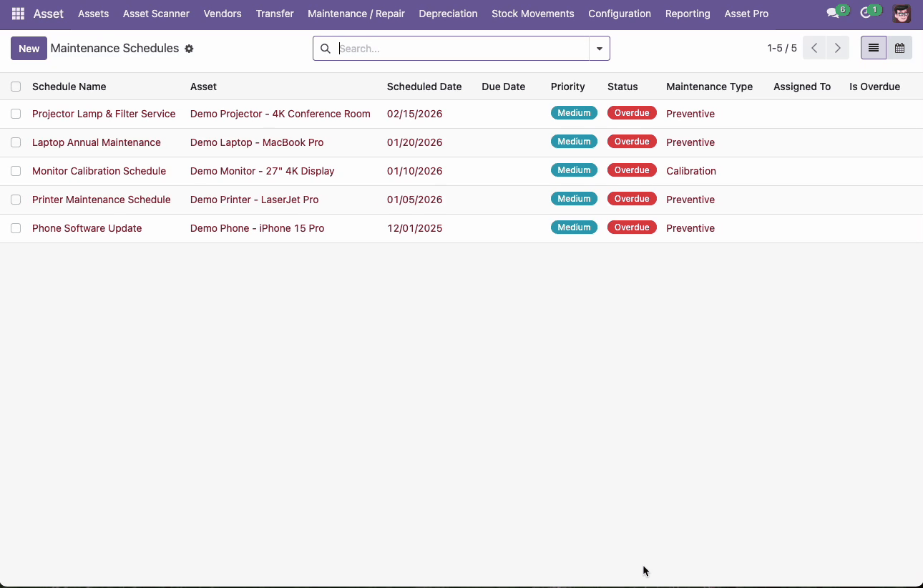923x588 pixels.
Task: Open the Vendors menu
Action: [223, 14]
